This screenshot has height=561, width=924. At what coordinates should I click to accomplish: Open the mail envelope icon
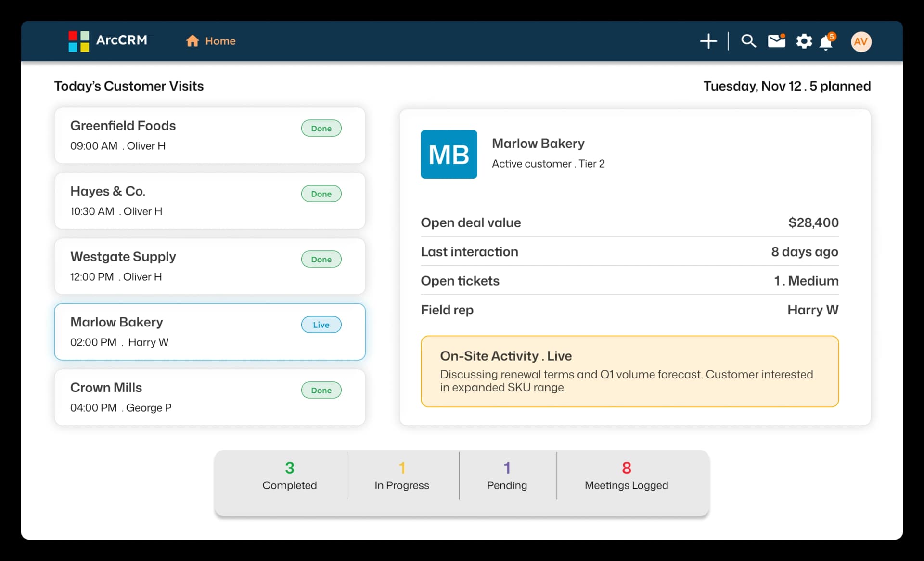coord(776,41)
